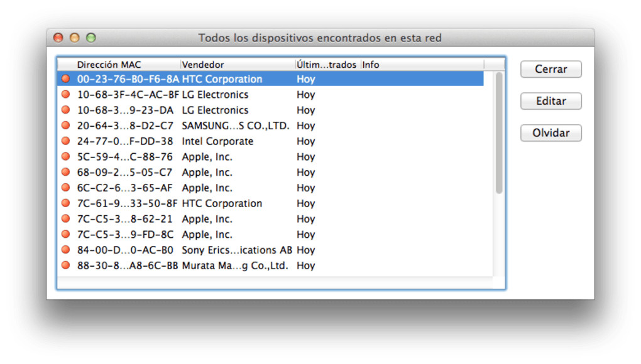Click the vertical scrollbar of device list

499,132
